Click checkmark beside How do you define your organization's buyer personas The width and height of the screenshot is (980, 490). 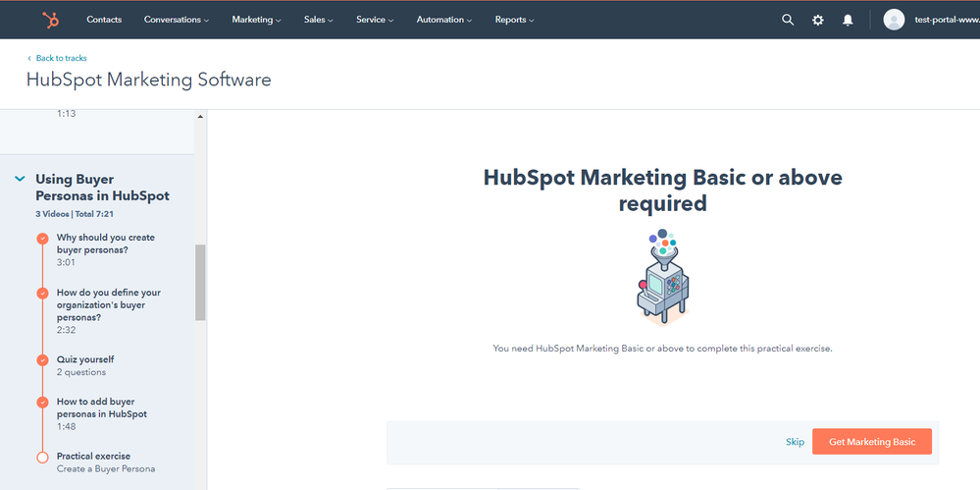coord(42,293)
